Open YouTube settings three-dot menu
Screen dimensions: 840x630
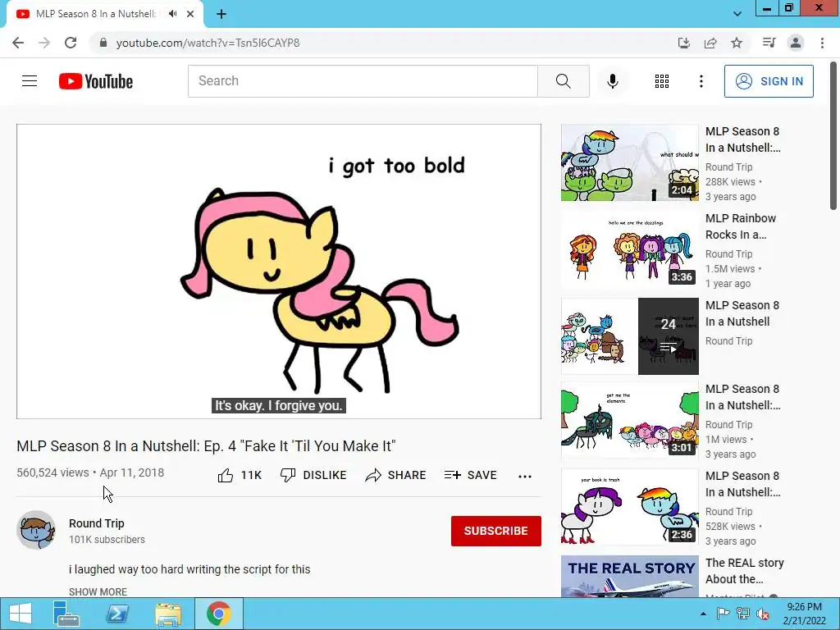[x=701, y=81]
